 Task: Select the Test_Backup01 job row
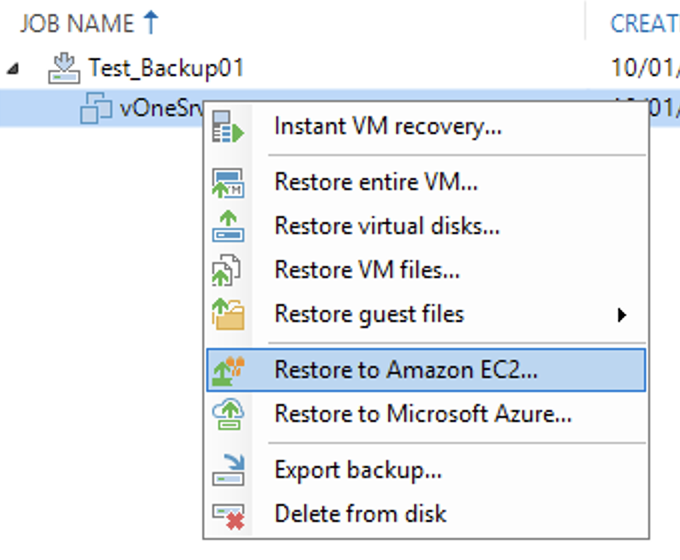point(340,68)
